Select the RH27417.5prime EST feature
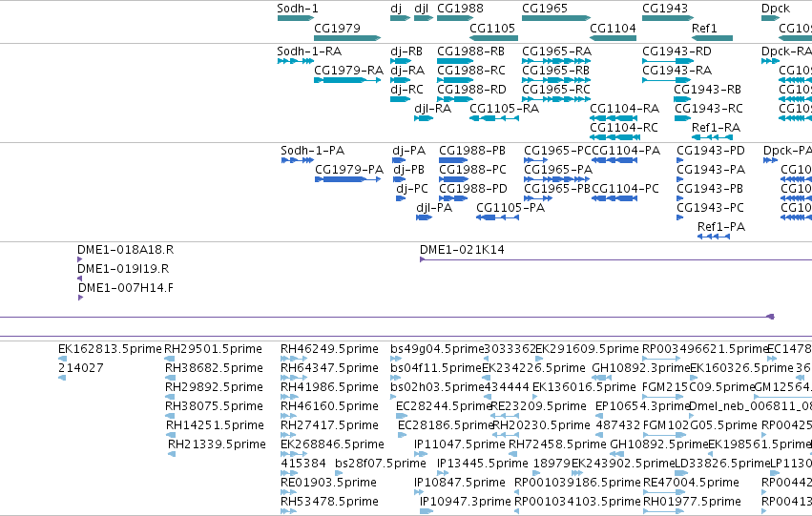The height and width of the screenshot is (516, 812). pos(289,435)
